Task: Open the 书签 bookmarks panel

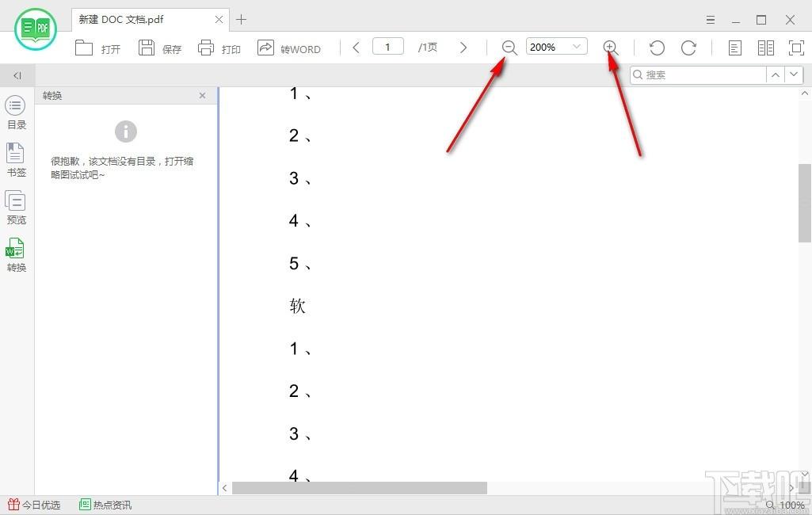Action: [16, 160]
